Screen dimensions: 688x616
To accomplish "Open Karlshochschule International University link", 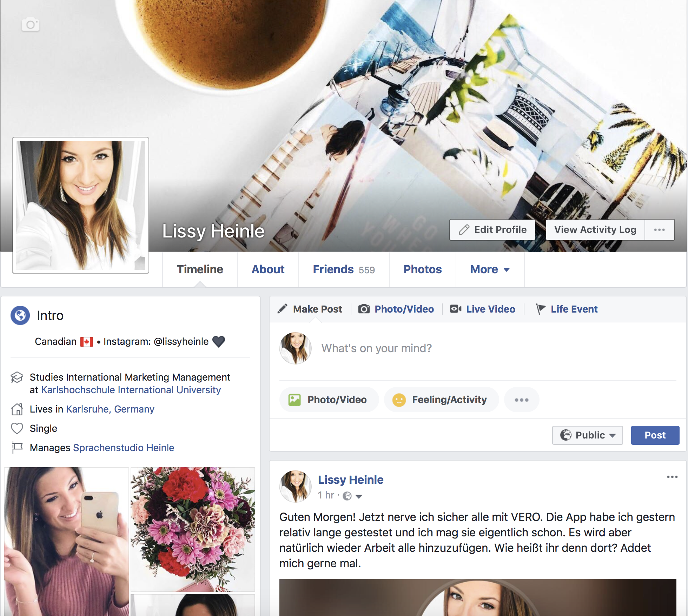I will [x=131, y=390].
